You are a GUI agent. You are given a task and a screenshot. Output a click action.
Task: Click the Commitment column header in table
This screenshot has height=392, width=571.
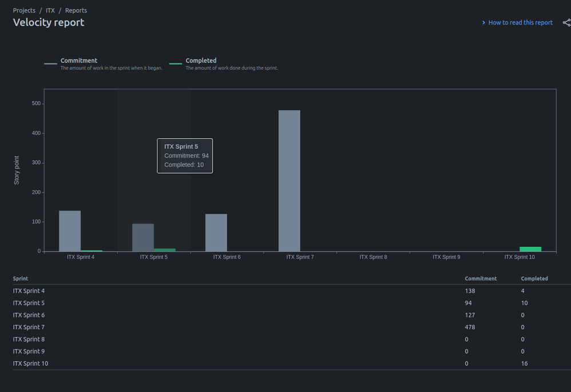click(x=481, y=278)
